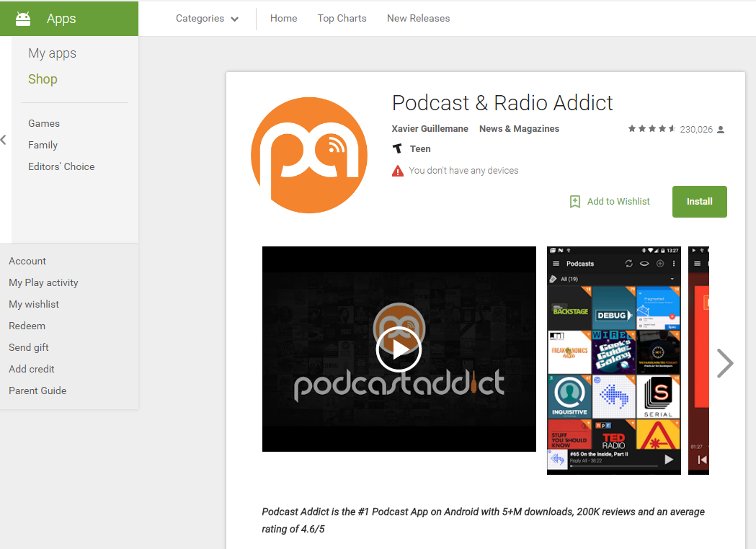Switch to New Releases tab
Viewport: 756px width, 549px height.
point(418,18)
